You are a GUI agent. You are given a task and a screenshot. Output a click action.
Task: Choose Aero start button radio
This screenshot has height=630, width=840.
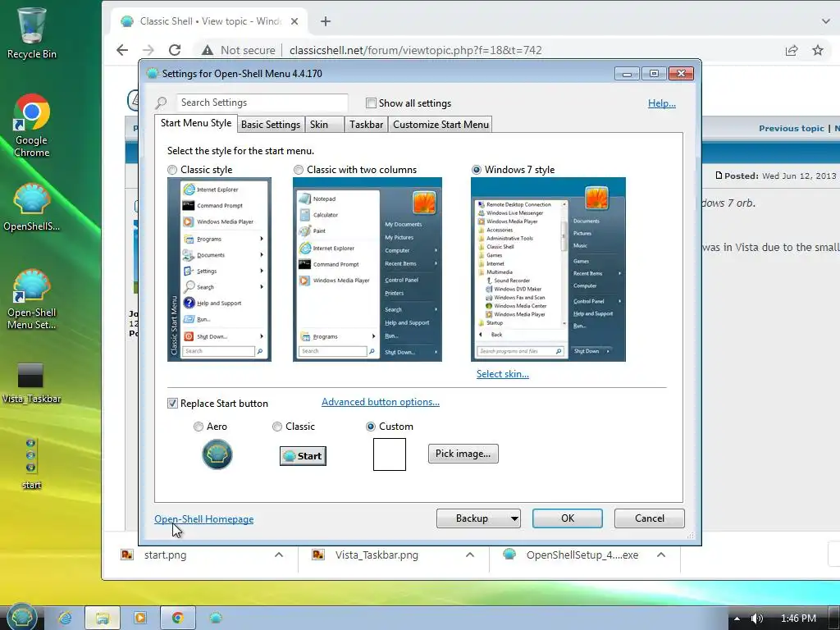pos(199,427)
